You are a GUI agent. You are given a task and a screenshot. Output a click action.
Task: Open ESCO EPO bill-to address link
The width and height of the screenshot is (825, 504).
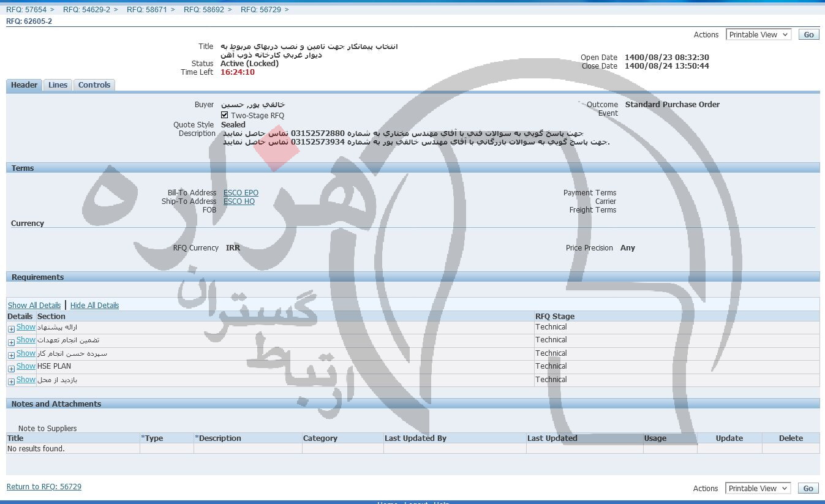(241, 193)
